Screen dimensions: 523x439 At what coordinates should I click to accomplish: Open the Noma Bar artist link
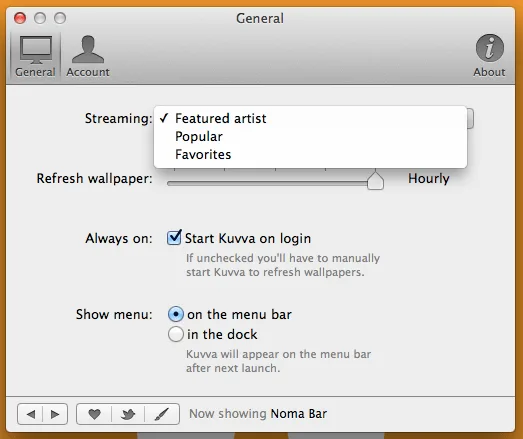(299, 414)
